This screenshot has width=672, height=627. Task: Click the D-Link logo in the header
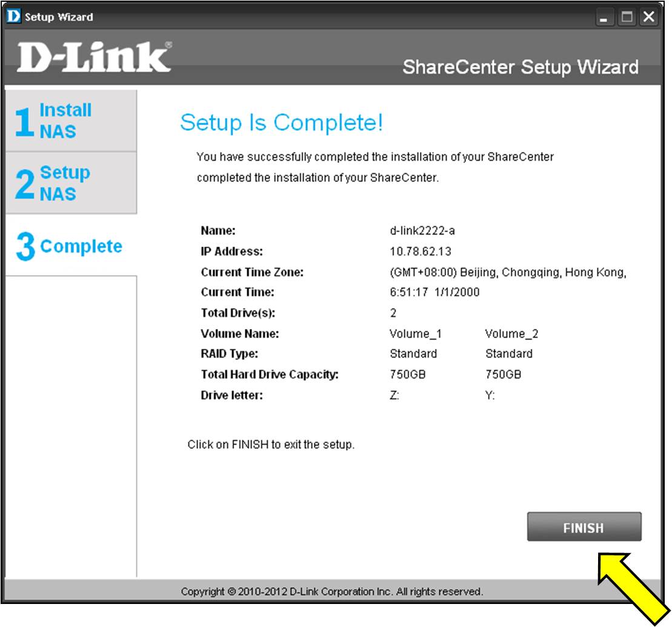95,57
